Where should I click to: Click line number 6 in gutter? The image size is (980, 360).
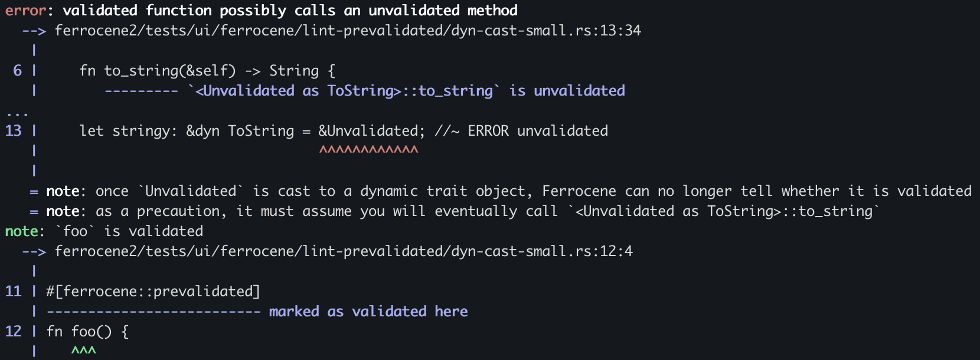pos(17,71)
